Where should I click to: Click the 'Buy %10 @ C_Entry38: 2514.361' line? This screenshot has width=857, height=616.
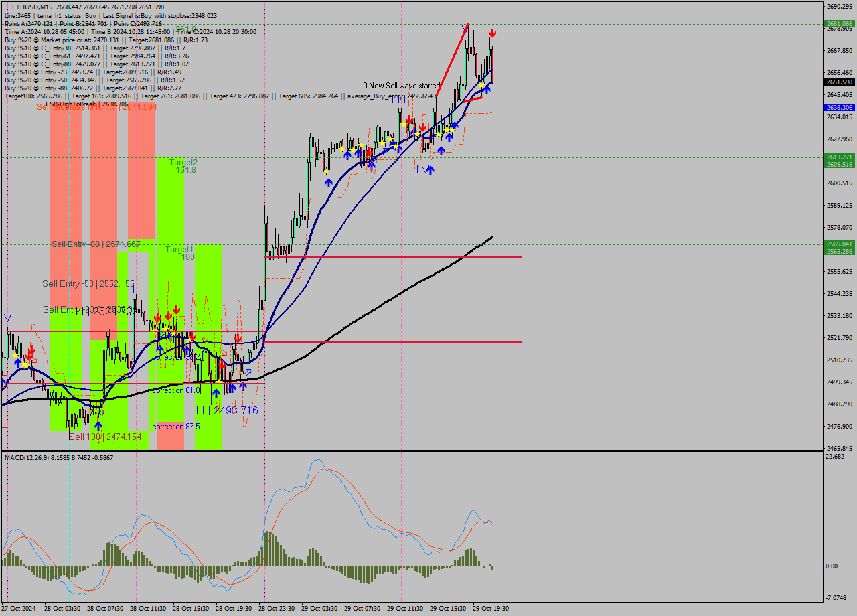click(x=96, y=48)
